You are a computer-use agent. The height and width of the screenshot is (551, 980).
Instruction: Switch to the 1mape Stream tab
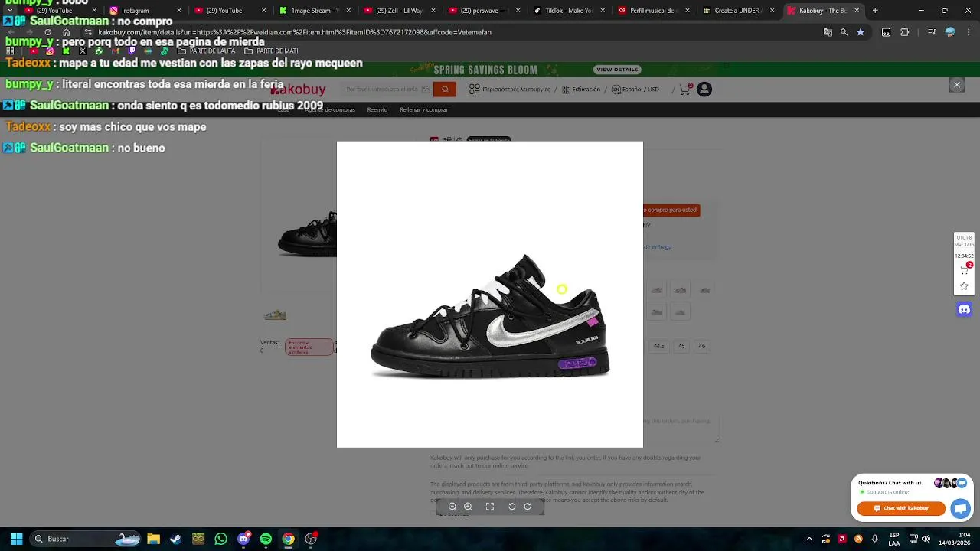tap(315, 11)
